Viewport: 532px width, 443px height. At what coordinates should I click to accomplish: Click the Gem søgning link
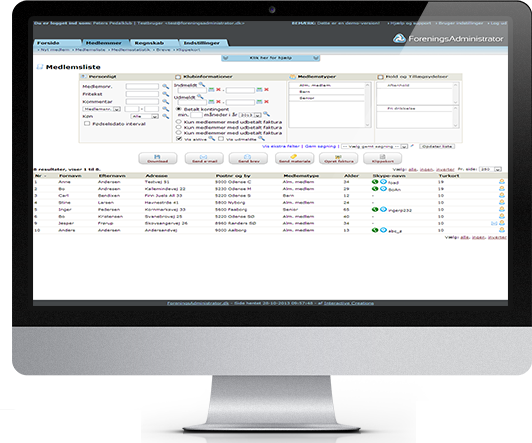coord(320,146)
